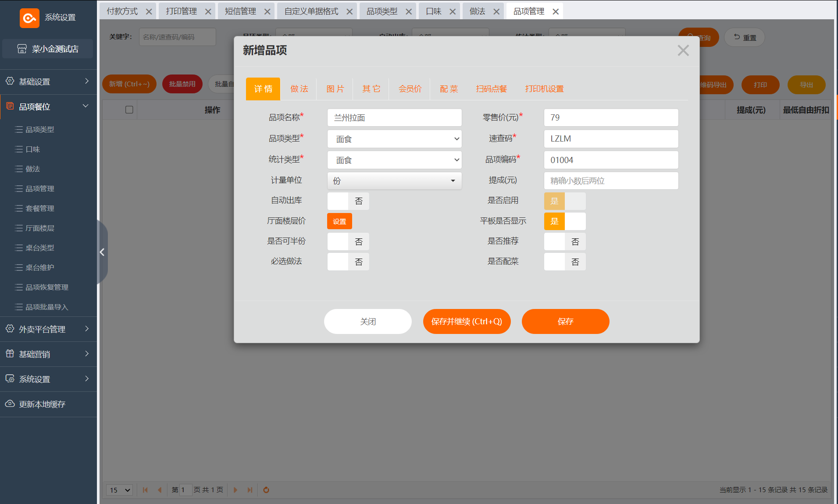
Task: Click the 保存 button
Action: click(566, 321)
